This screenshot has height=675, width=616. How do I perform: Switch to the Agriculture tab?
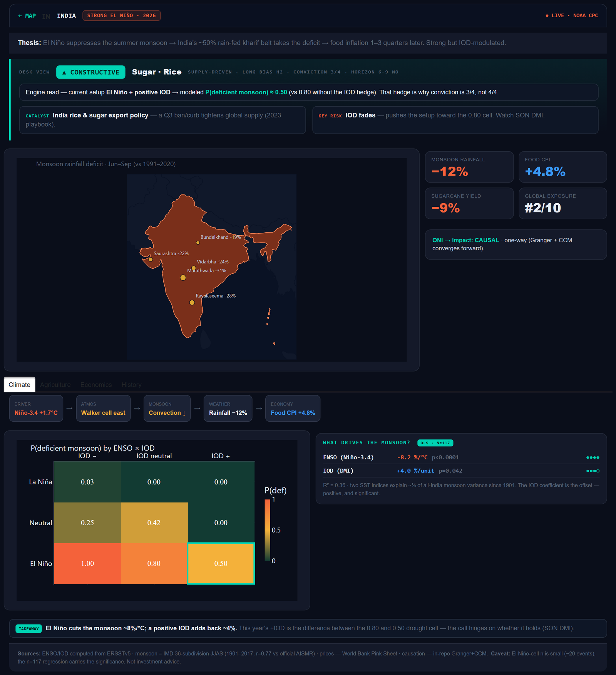click(55, 385)
